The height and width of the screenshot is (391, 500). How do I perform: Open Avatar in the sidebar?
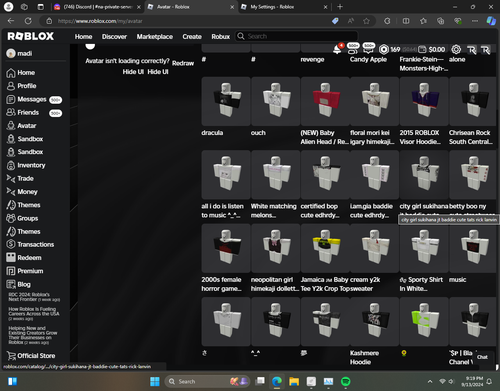tap(21, 126)
